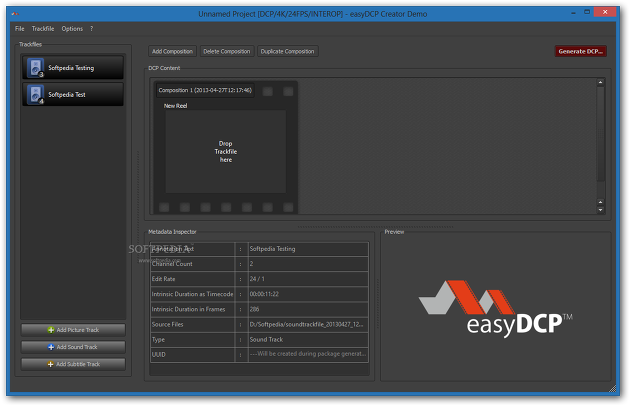This screenshot has height=406, width=630.
Task: Click the Duplicate Composition button
Action: (287, 51)
